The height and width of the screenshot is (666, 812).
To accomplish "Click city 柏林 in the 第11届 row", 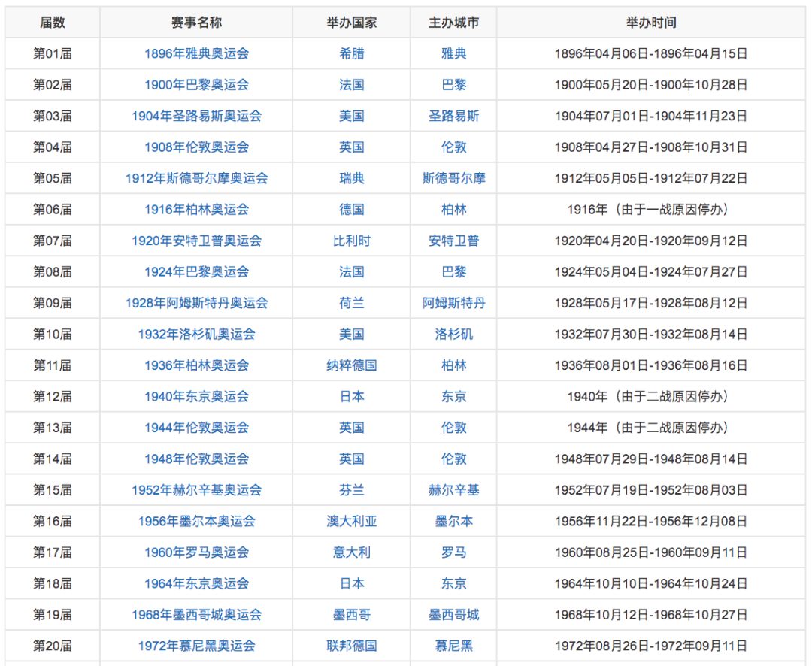I will pyautogui.click(x=453, y=365).
